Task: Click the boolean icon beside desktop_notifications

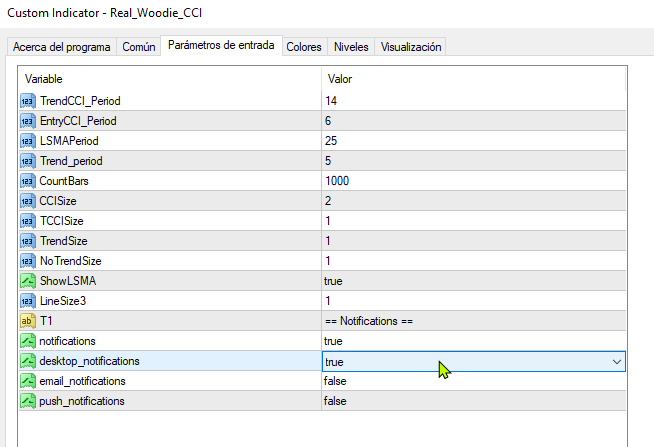Action: (28, 361)
